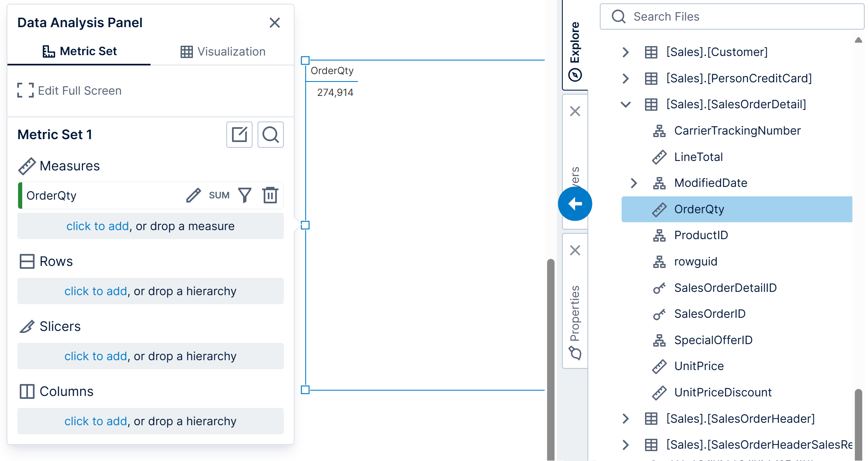The image size is (868, 461).
Task: Click 'click to add' link under Rows
Action: (96, 291)
